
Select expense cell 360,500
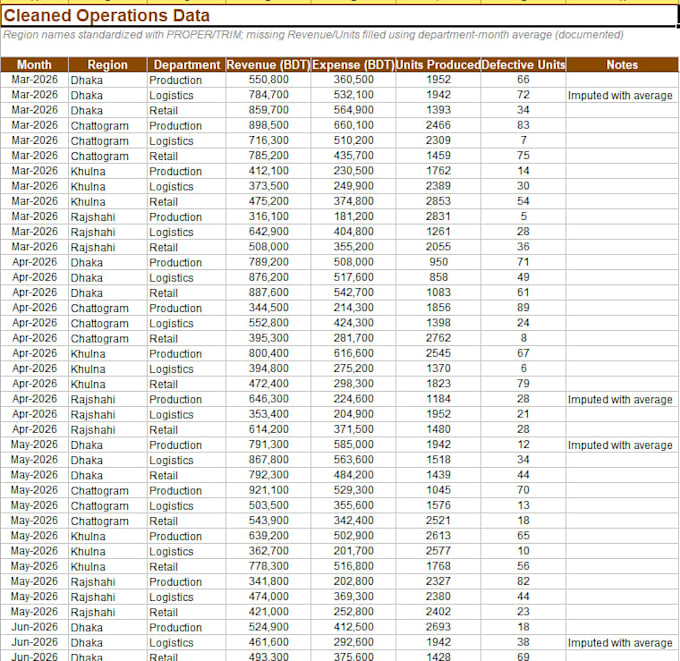(353, 80)
